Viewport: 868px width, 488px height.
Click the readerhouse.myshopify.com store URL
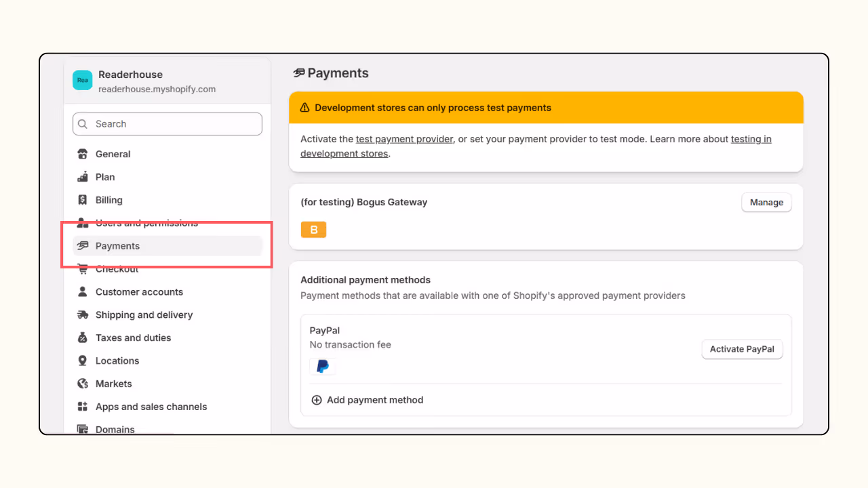click(157, 89)
